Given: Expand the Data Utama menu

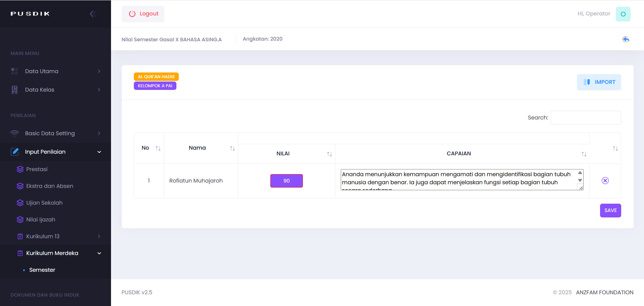Looking at the screenshot, I should coord(99,71).
